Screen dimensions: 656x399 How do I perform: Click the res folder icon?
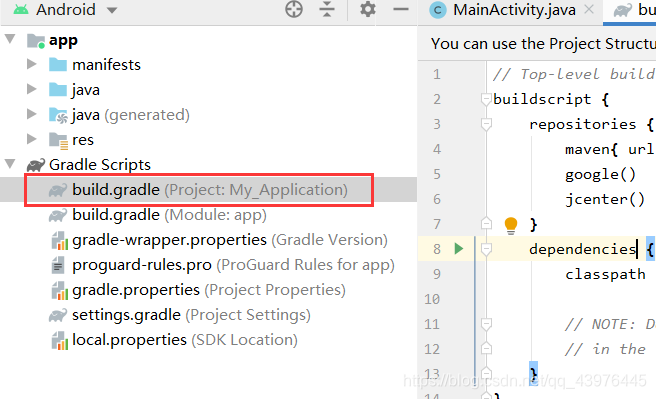coord(58,141)
